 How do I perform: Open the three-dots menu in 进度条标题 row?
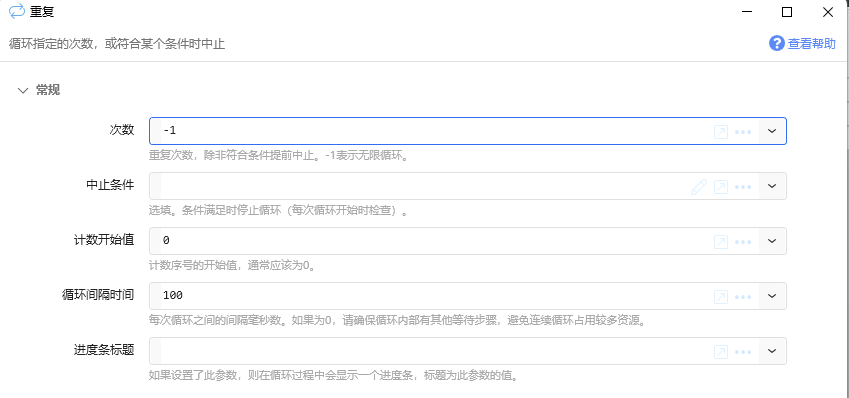(743, 352)
